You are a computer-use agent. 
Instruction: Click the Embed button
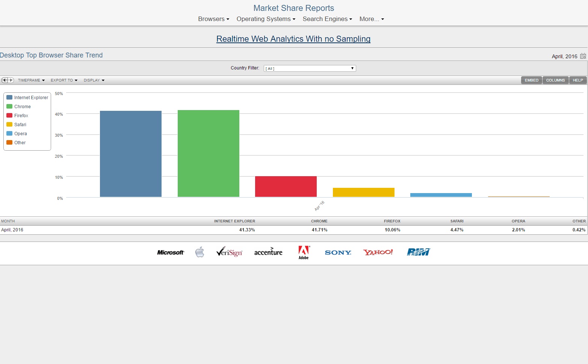(x=531, y=80)
